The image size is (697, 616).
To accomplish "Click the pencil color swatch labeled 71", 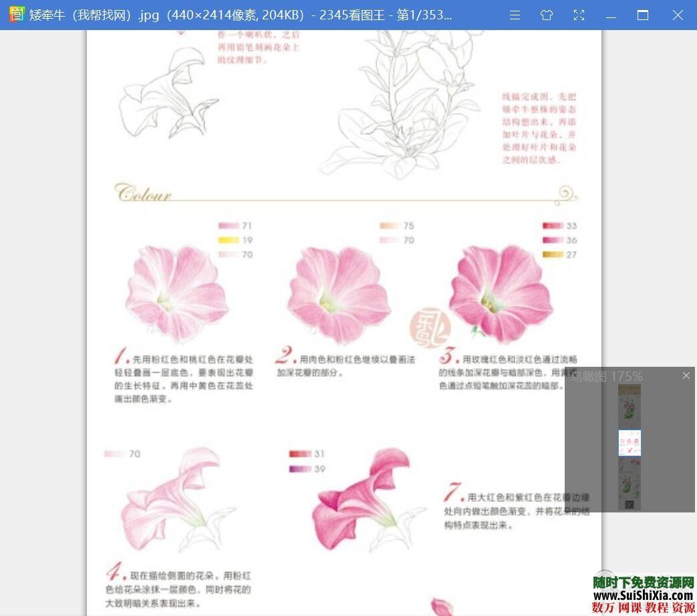I will pyautogui.click(x=227, y=226).
